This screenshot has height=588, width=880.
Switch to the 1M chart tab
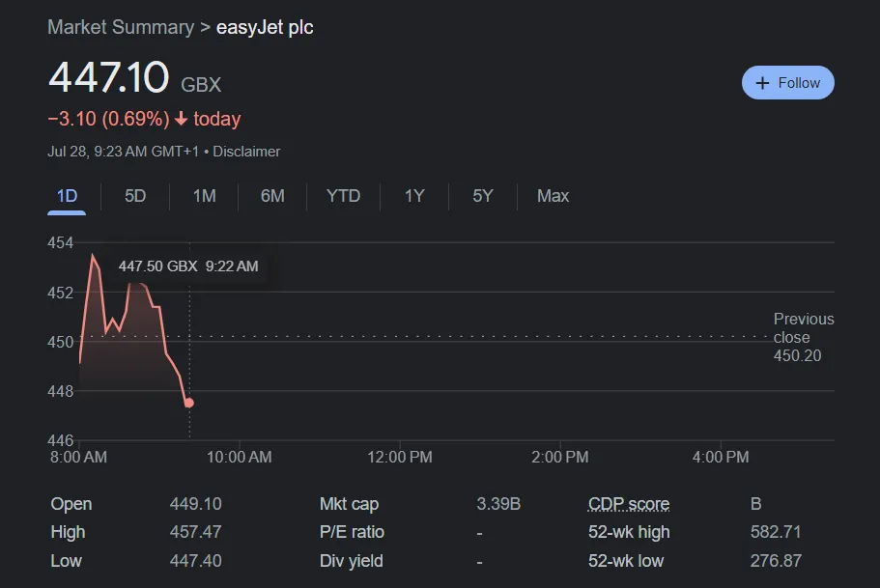point(204,196)
